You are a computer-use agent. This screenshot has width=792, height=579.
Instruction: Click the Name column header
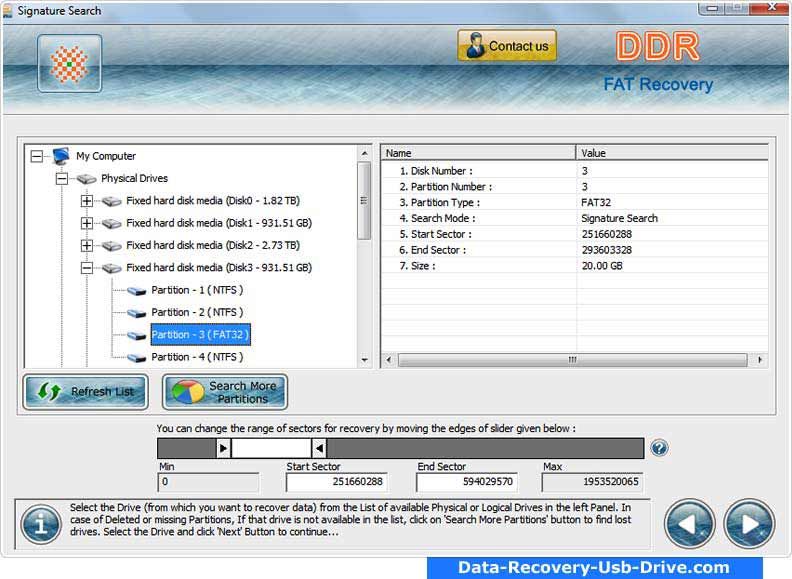point(478,153)
